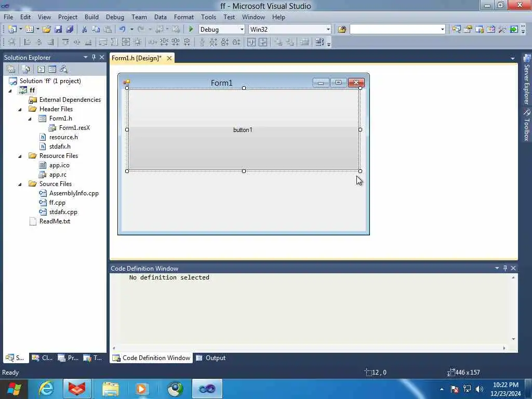Click the Solution Explorer Properties icon

[11, 69]
